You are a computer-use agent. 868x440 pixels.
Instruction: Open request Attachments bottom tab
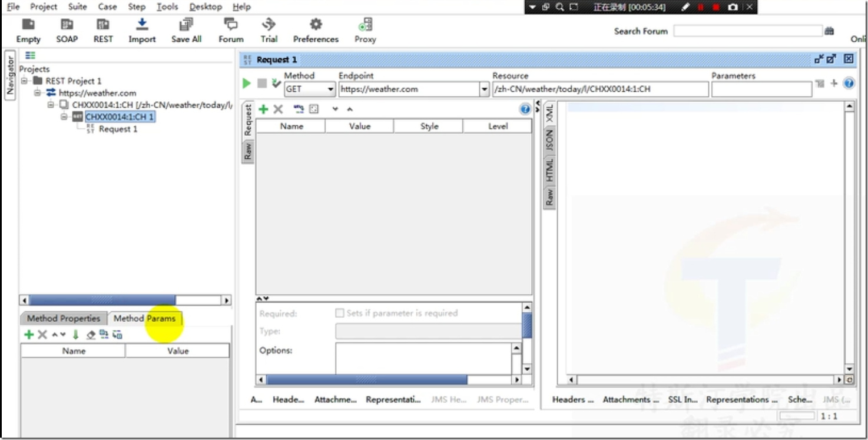[x=335, y=399]
